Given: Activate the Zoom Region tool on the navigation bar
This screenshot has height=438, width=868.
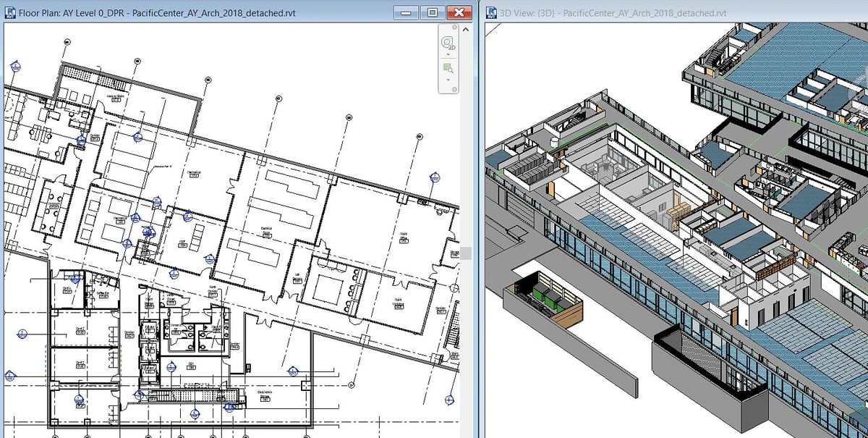Looking at the screenshot, I should click(447, 67).
